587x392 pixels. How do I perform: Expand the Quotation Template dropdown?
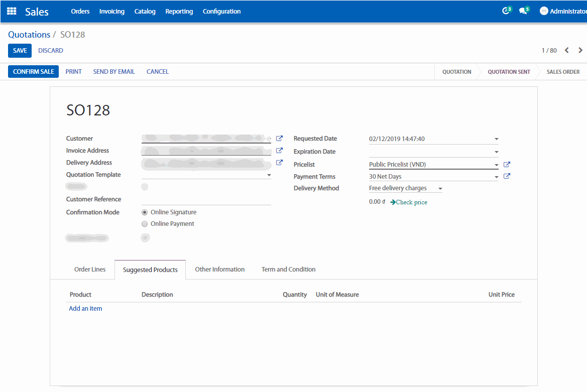[269, 175]
